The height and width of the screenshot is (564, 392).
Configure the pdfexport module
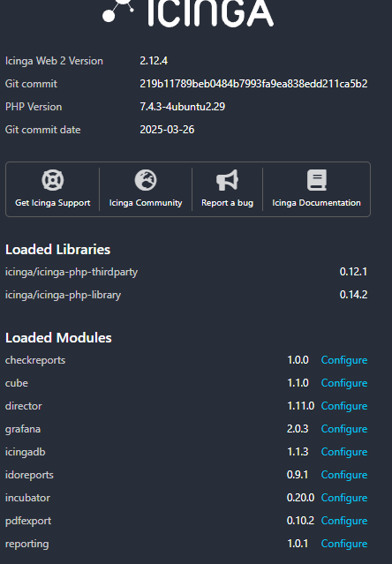344,522
